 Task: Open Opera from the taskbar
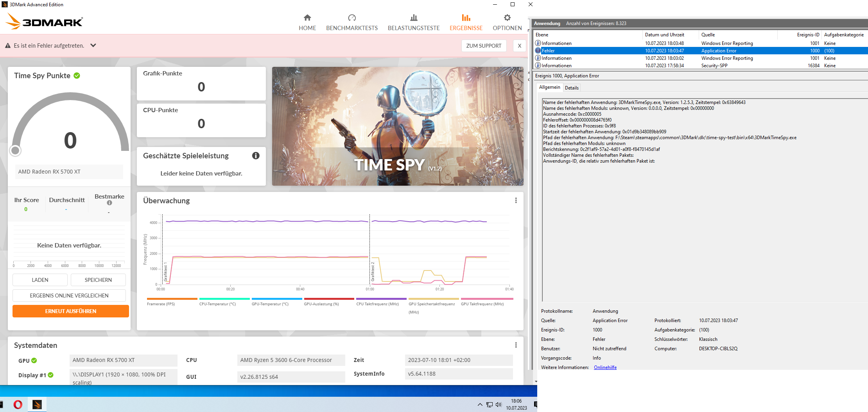point(18,405)
